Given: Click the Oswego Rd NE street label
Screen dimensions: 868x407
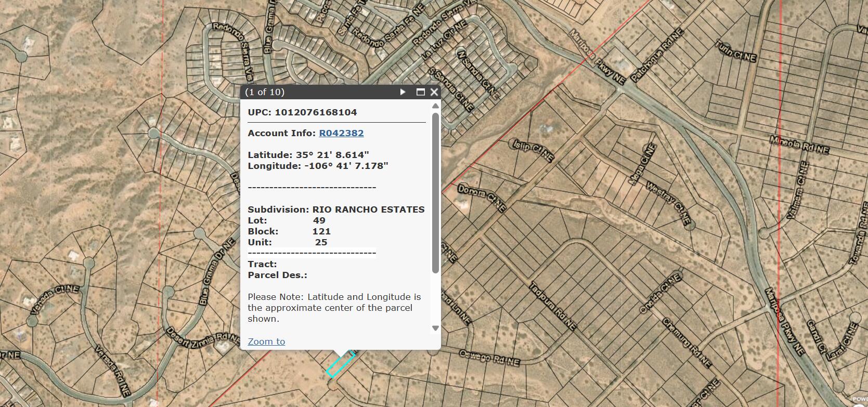Looking at the screenshot, I should [x=489, y=358].
